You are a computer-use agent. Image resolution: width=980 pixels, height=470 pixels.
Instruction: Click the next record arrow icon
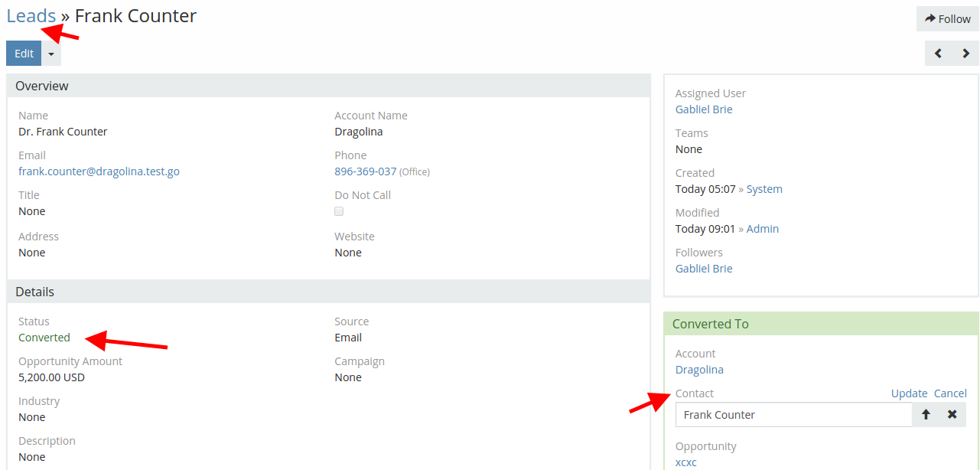[x=965, y=54]
